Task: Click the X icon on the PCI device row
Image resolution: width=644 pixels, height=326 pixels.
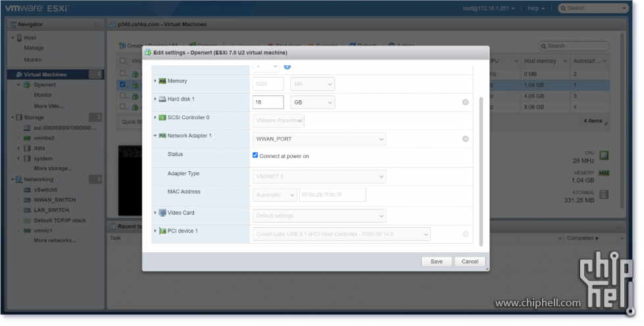Action: 465,234
